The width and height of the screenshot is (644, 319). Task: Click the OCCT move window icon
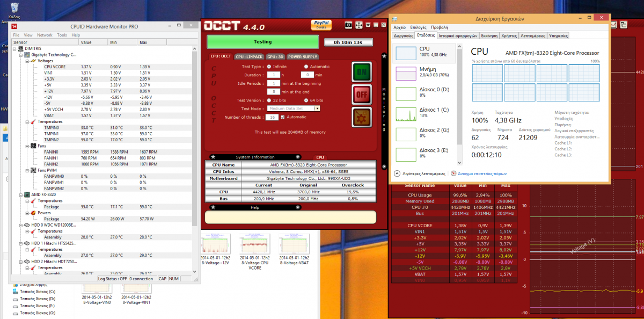point(358,25)
